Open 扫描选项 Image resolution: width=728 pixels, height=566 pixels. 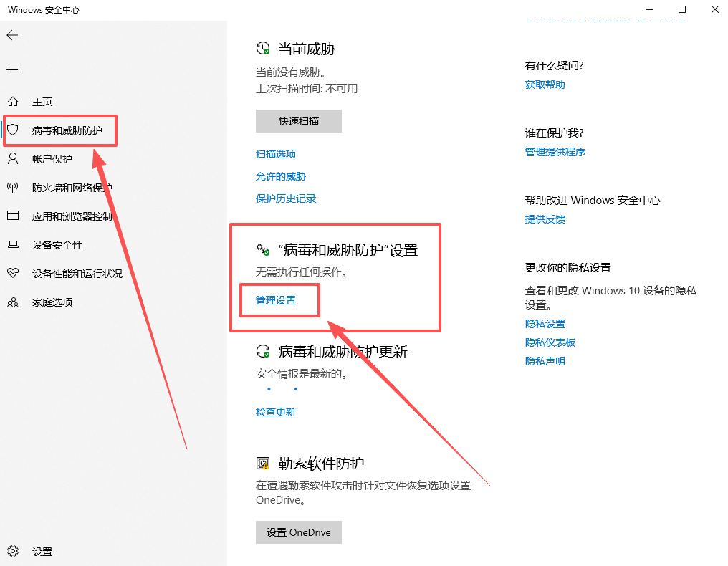click(275, 154)
